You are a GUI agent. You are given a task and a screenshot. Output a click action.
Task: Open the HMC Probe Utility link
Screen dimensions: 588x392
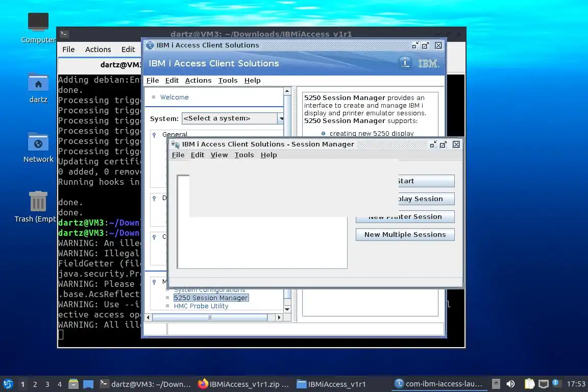[201, 306]
